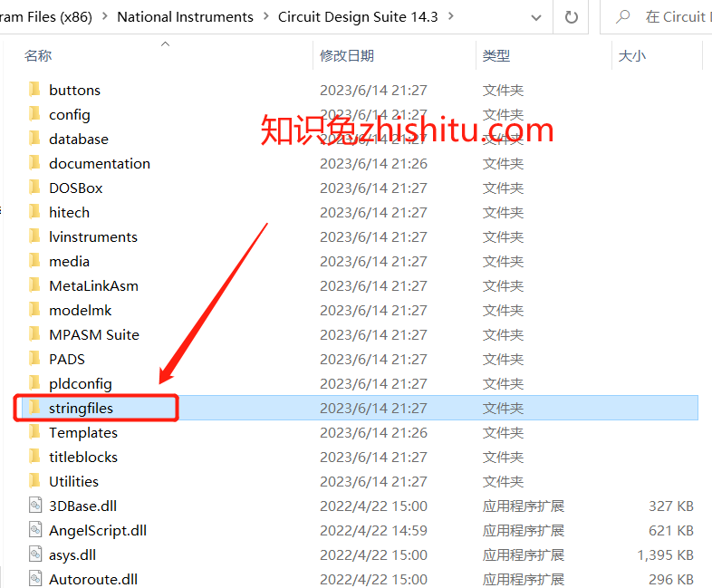This screenshot has height=588, width=712.
Task: Select the titleblocks folder name
Action: (83, 458)
